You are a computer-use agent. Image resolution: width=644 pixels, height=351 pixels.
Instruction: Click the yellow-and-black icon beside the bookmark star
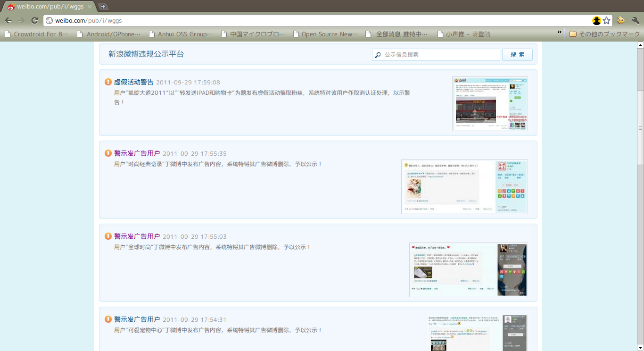[x=597, y=20]
